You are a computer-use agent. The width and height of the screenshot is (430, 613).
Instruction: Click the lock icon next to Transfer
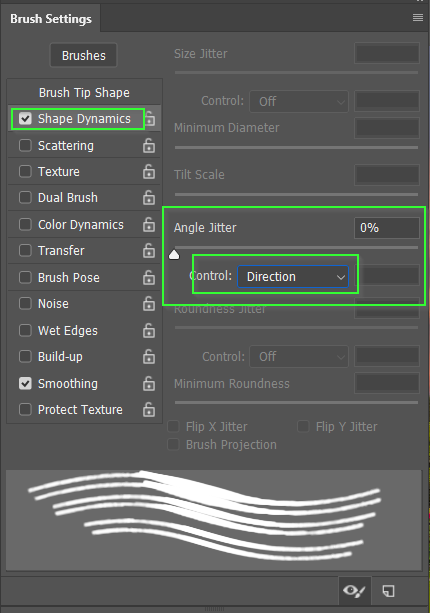(149, 251)
